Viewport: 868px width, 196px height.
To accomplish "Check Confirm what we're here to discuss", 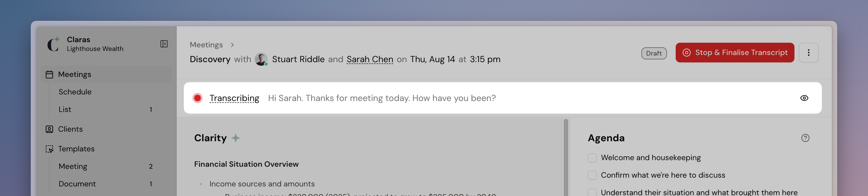I will pos(592,175).
